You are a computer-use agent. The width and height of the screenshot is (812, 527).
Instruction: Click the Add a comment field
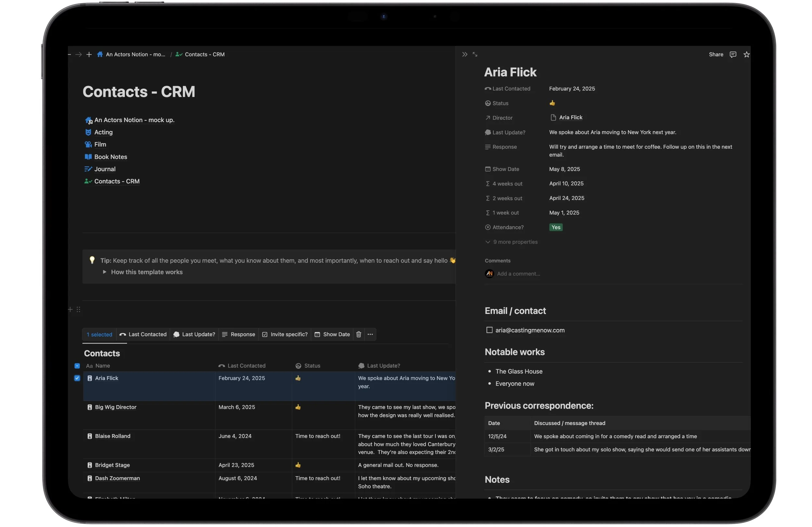(x=518, y=274)
